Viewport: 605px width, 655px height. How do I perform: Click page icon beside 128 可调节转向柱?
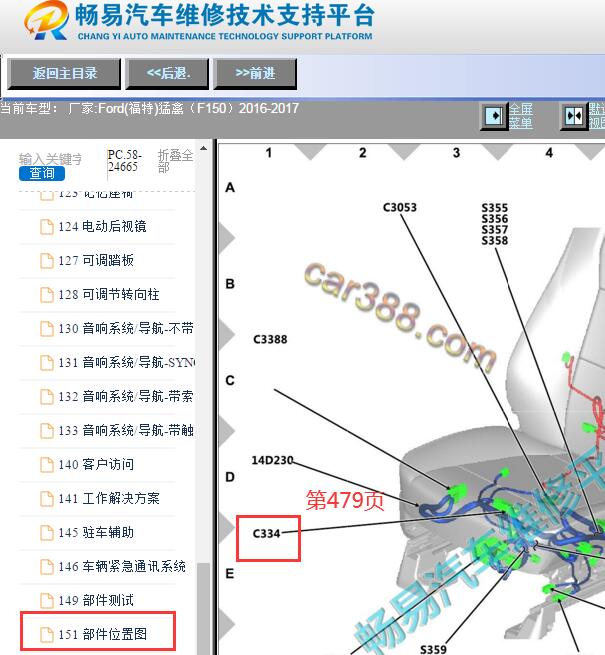click(x=47, y=295)
